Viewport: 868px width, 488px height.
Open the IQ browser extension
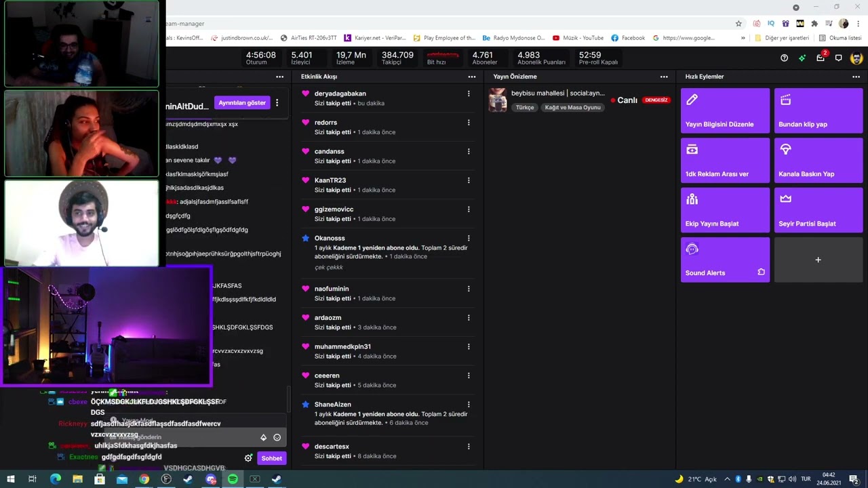[771, 23]
